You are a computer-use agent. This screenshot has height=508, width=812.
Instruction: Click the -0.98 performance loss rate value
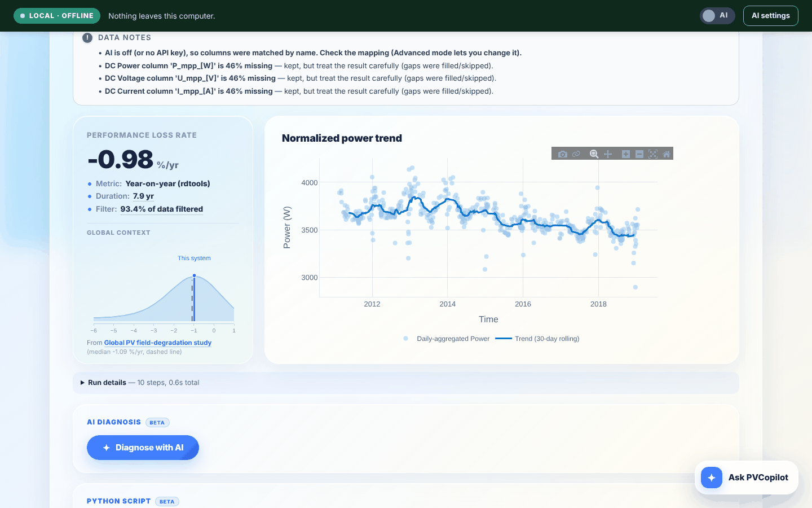tap(120, 160)
